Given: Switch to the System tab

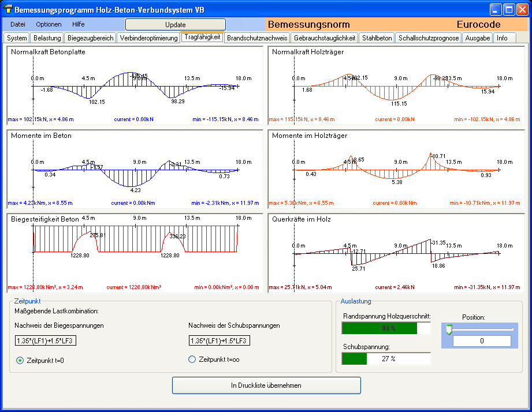Looking at the screenshot, I should 17,38.
